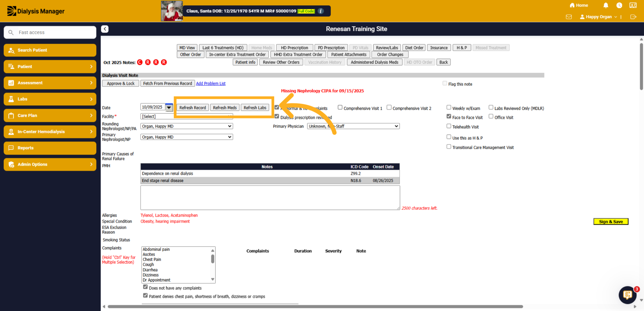Click the yellow Sign & Save button
The height and width of the screenshot is (311, 644).
(611, 222)
